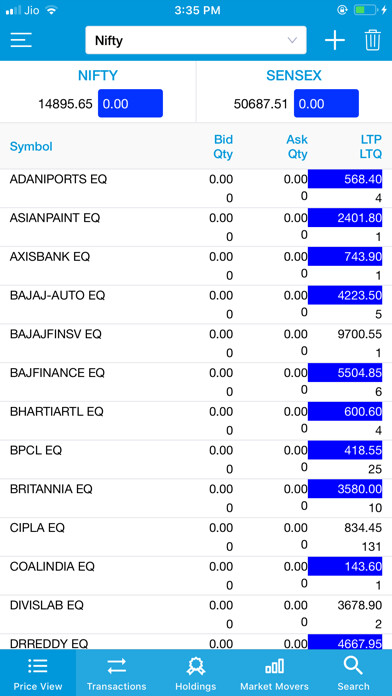392x696 pixels.
Task: Open the Nifty watchlist dropdown
Action: tap(196, 40)
